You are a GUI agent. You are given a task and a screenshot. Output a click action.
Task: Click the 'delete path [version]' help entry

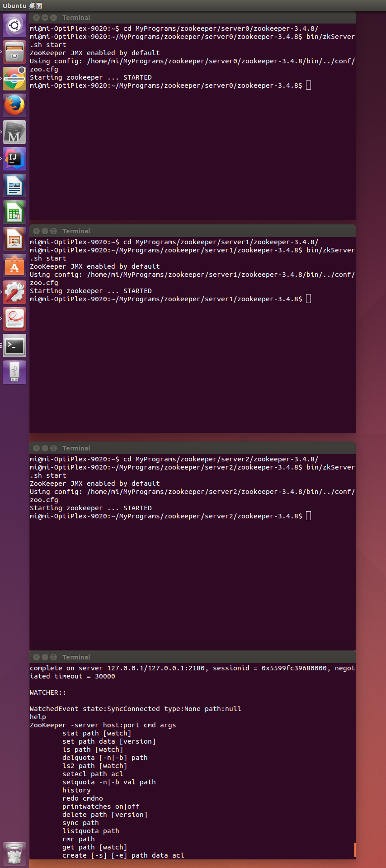(x=105, y=815)
